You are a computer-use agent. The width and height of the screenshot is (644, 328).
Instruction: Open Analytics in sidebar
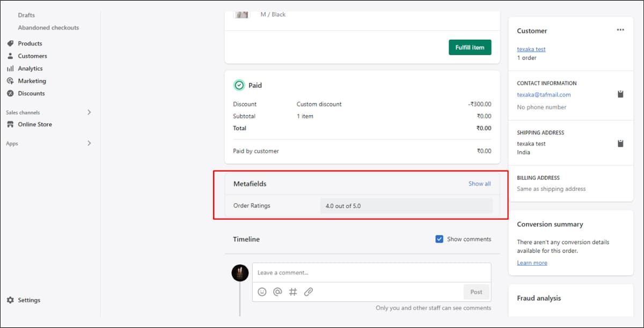click(x=30, y=69)
